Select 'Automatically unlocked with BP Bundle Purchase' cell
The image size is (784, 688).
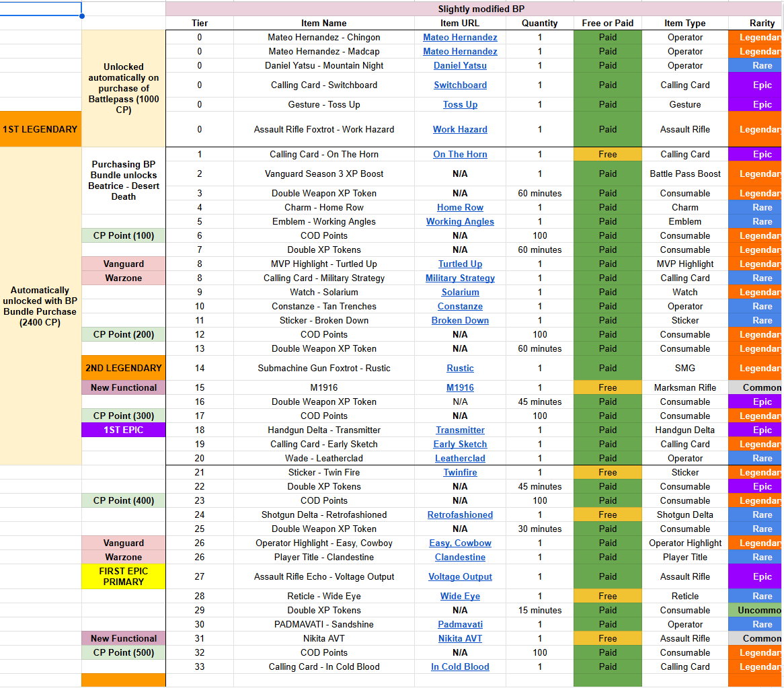click(x=40, y=306)
